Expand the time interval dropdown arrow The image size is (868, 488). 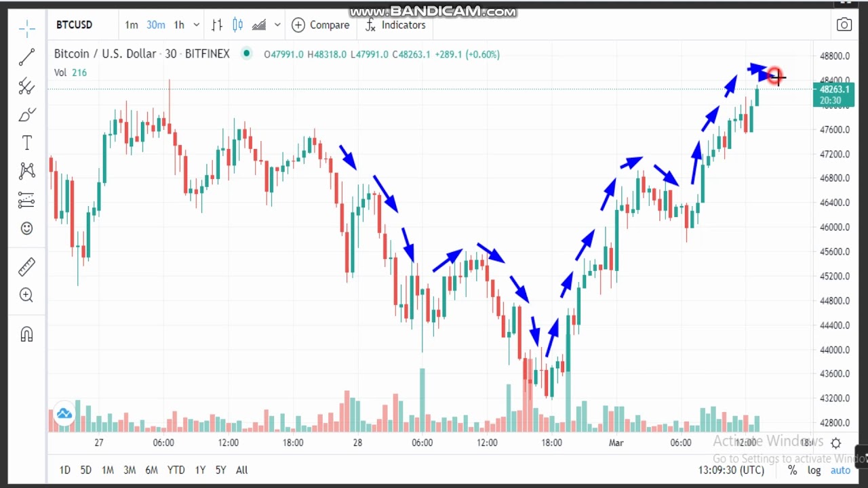tap(196, 25)
